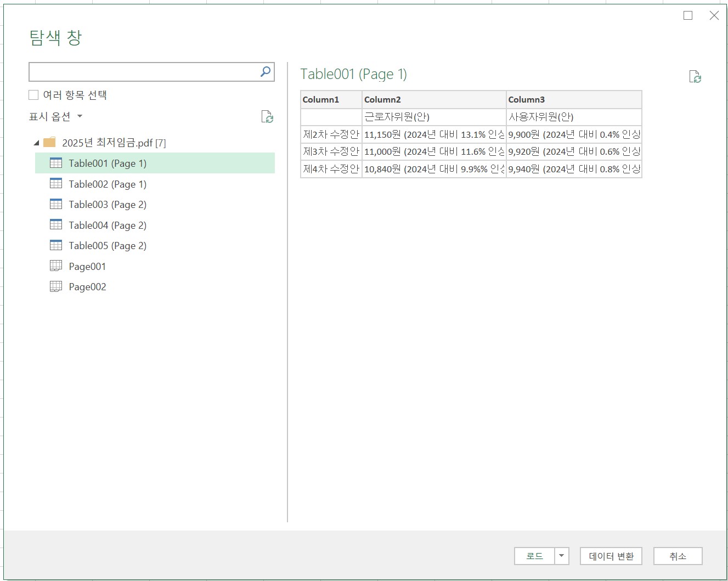
Task: Click the Column1 header in preview
Action: pyautogui.click(x=331, y=100)
